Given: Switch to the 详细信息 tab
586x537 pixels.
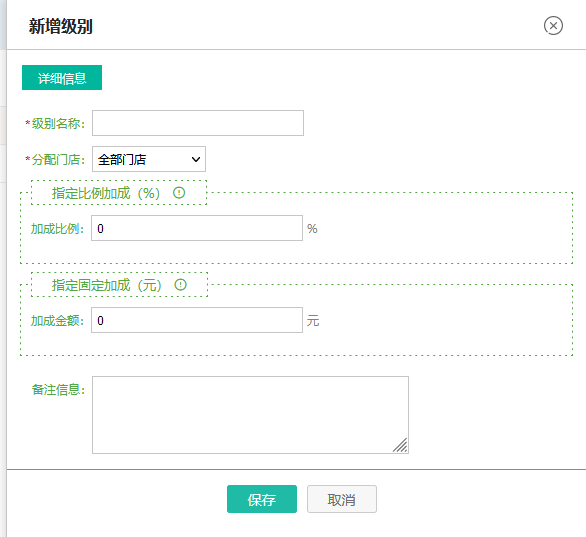Looking at the screenshot, I should (x=62, y=78).
